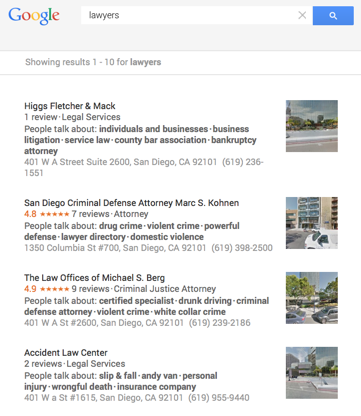Viewport: 361px width, 416px height.
Task: Click phone number (619) 398-2500
Action: (242, 248)
